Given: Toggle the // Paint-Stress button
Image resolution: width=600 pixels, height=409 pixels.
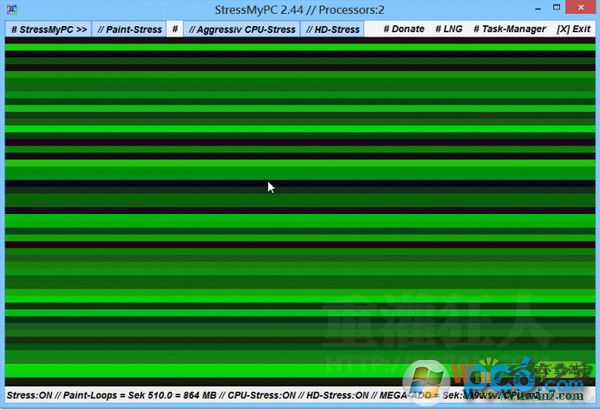Looking at the screenshot, I should (x=129, y=29).
